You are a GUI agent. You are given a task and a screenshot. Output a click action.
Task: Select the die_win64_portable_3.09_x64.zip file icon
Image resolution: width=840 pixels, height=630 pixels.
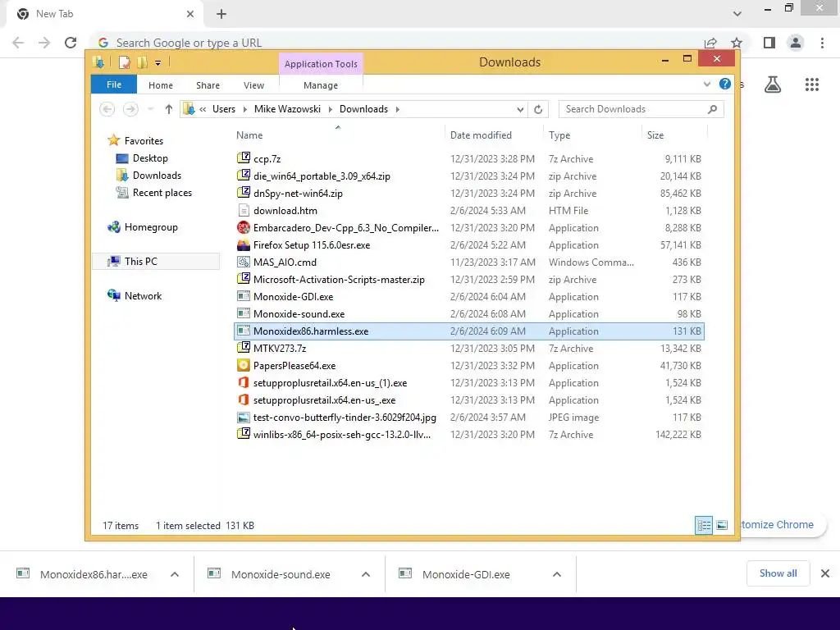(243, 176)
